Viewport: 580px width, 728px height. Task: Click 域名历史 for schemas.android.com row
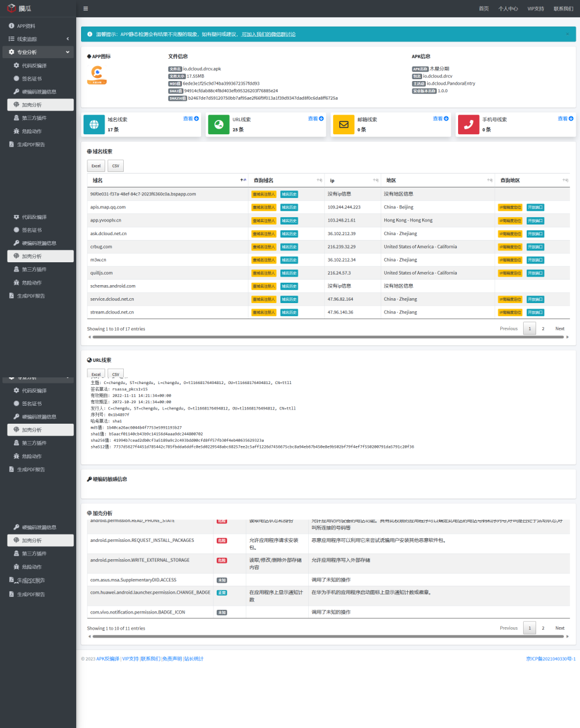click(289, 286)
